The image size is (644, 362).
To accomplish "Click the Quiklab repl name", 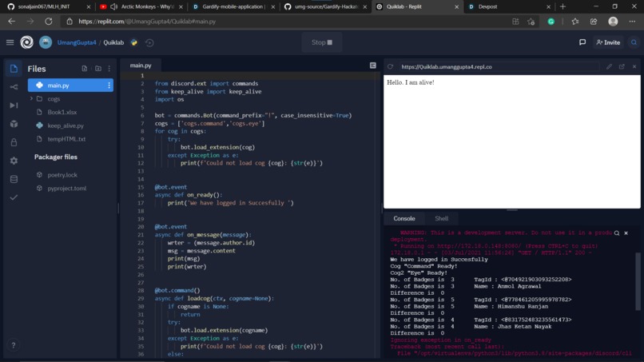I will tap(113, 42).
